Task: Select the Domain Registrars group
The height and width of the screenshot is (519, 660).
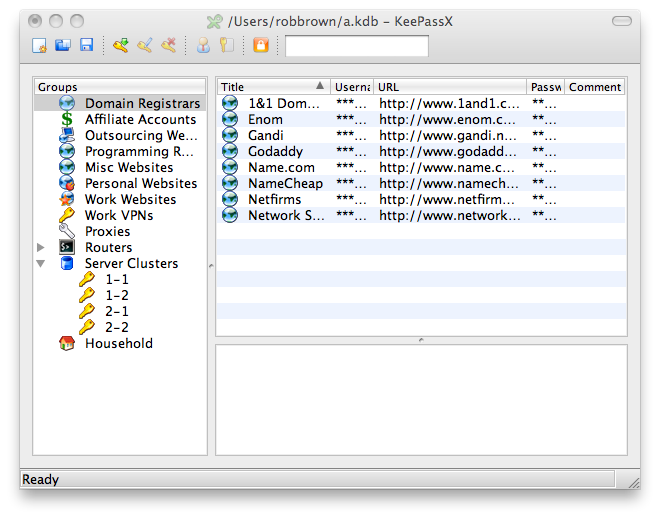Action: coord(120,103)
